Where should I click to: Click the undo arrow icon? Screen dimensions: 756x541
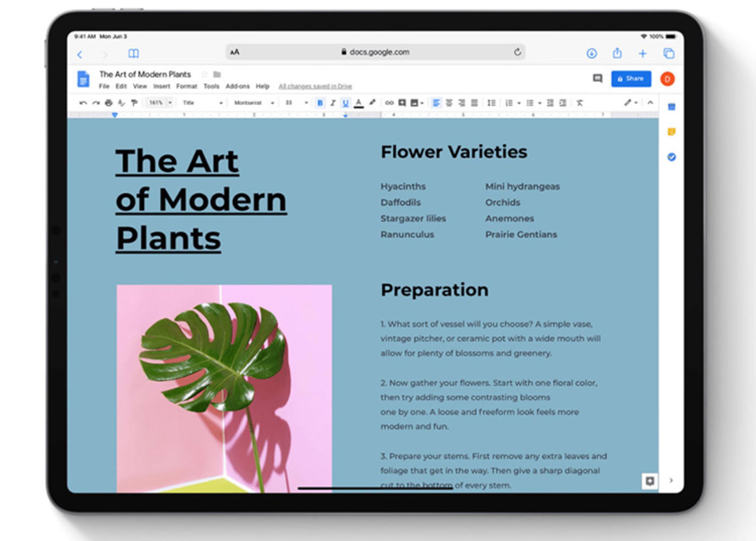83,103
